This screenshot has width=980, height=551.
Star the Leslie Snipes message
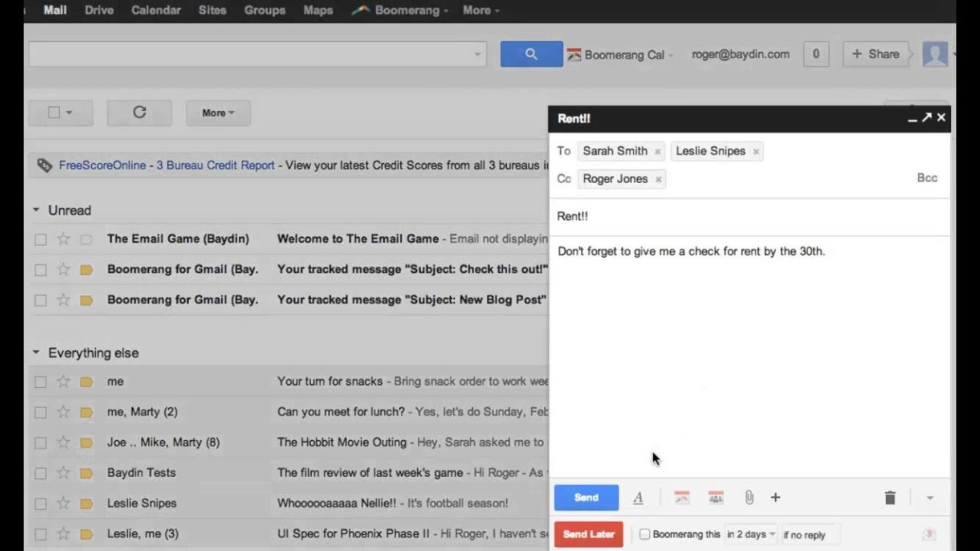(64, 504)
